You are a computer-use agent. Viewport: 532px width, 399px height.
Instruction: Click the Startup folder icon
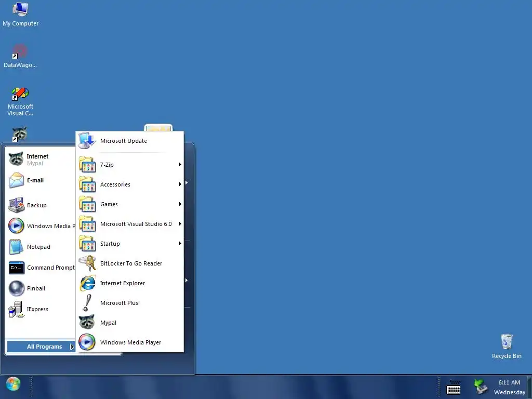click(x=87, y=244)
